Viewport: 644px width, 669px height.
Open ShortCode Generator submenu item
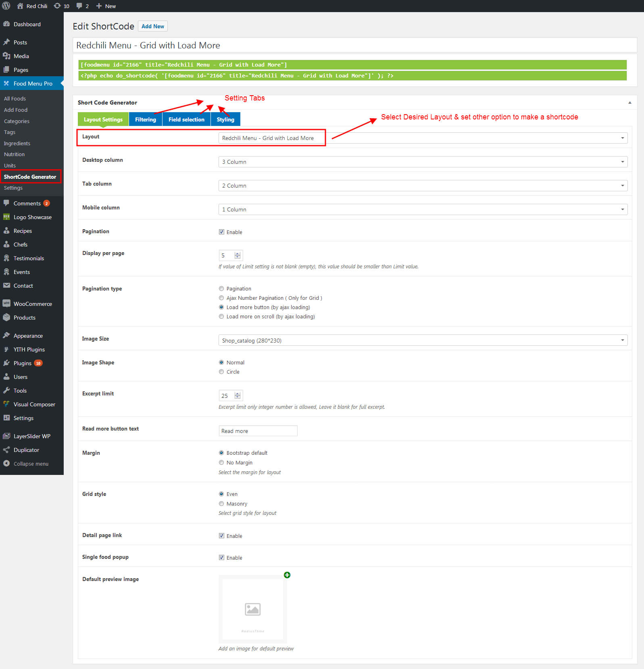pyautogui.click(x=30, y=177)
